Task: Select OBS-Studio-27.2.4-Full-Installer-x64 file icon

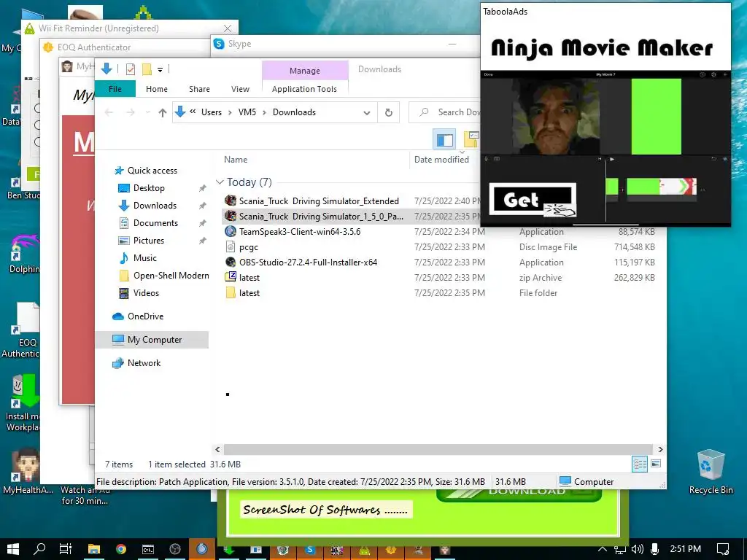Action: pos(231,262)
